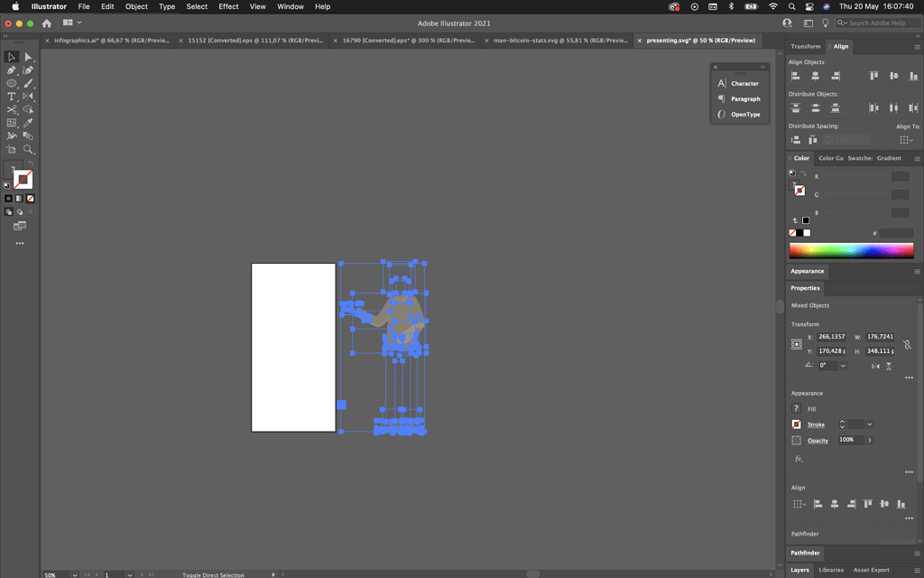Enable Draw Normal mode in toolbar
Viewport: 924px width, 578px height.
tap(8, 211)
